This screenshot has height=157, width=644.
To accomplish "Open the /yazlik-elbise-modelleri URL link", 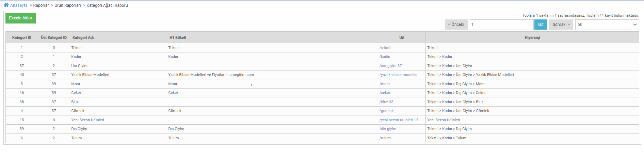I will (399, 75).
